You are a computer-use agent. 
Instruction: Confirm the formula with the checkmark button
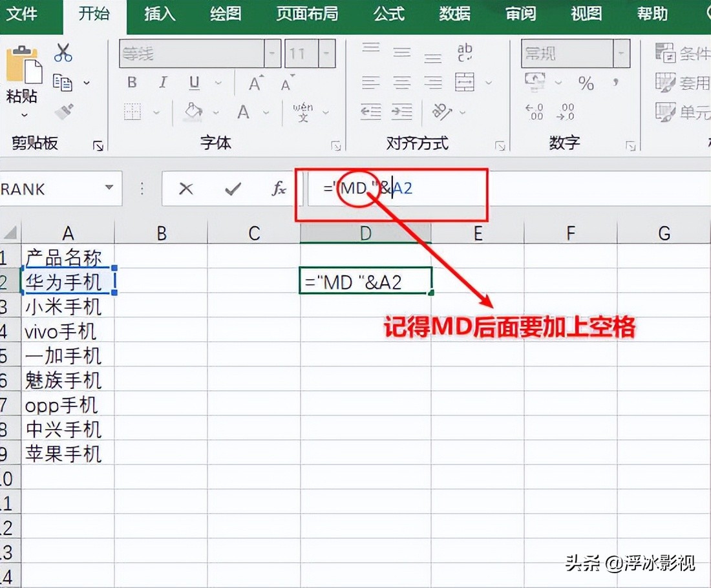tap(231, 189)
